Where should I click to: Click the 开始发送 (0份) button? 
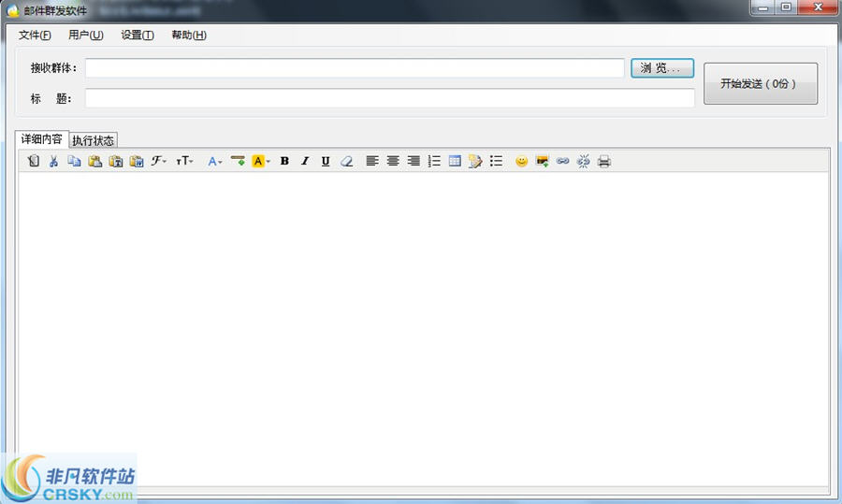point(761,84)
